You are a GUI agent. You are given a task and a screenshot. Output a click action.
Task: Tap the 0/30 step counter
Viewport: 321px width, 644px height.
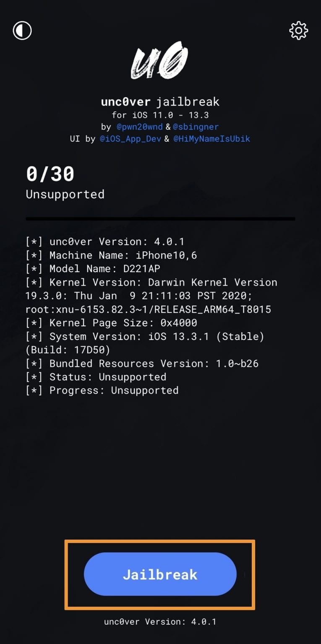coord(50,174)
